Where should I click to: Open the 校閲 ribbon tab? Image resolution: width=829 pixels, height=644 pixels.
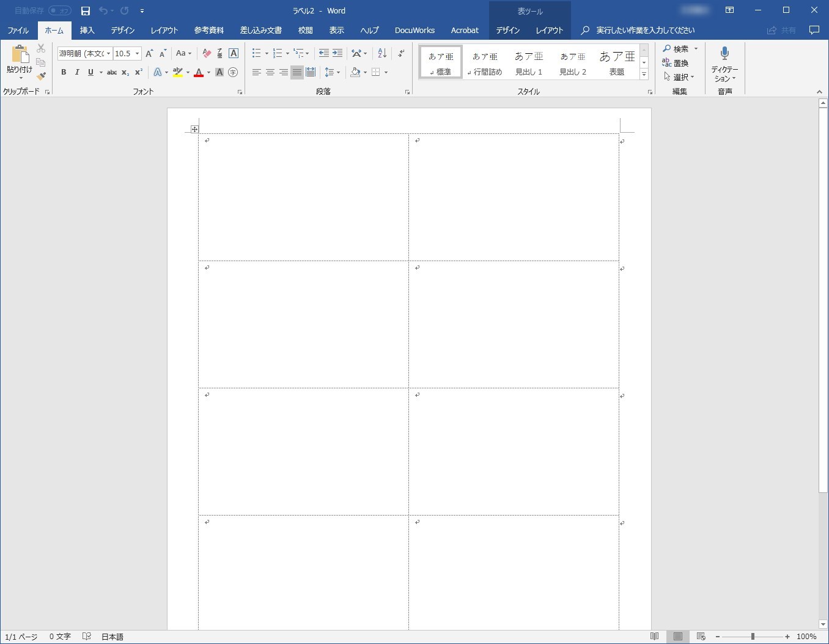[306, 30]
